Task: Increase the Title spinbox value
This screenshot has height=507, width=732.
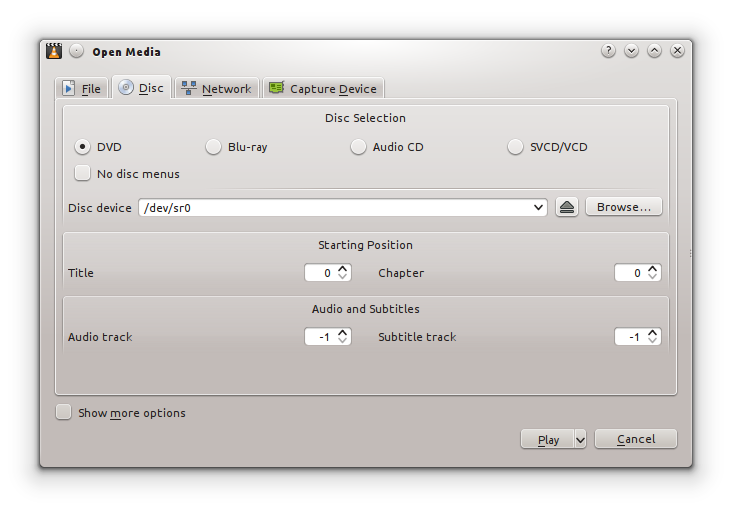Action: (x=343, y=269)
